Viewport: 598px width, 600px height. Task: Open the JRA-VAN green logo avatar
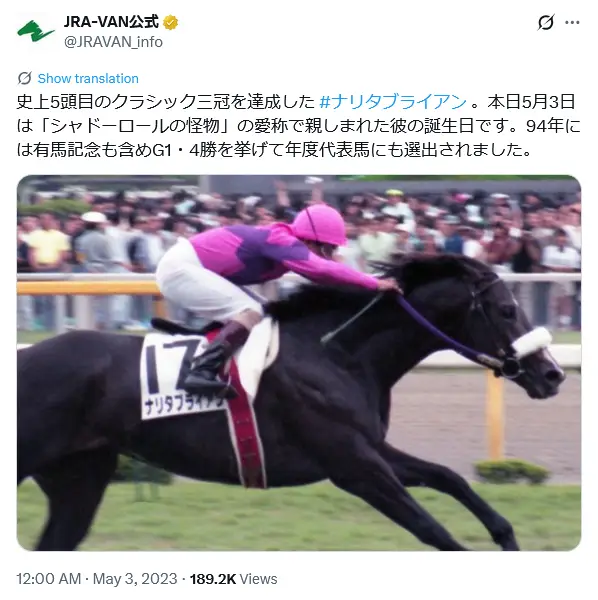pyautogui.click(x=35, y=31)
